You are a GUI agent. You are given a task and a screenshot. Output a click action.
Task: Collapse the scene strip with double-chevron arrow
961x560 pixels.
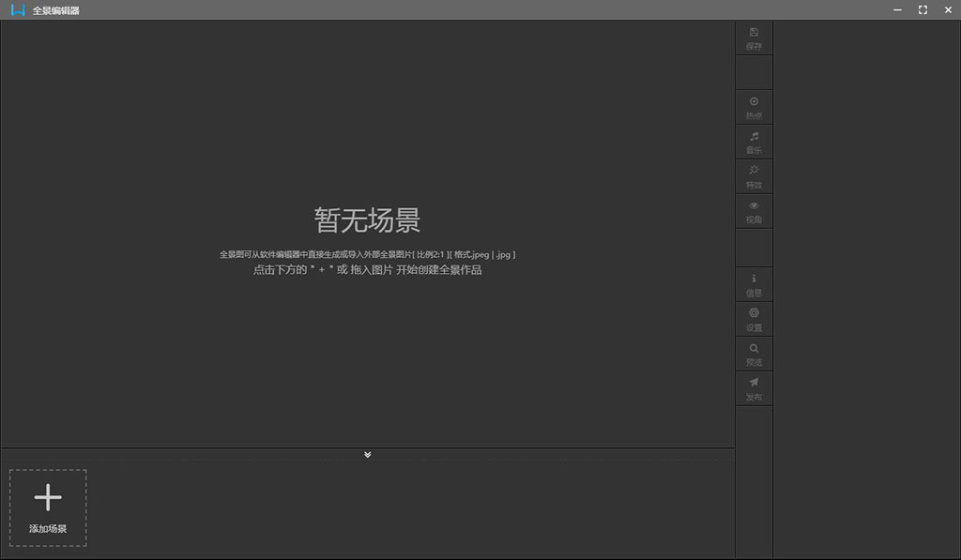pos(368,455)
